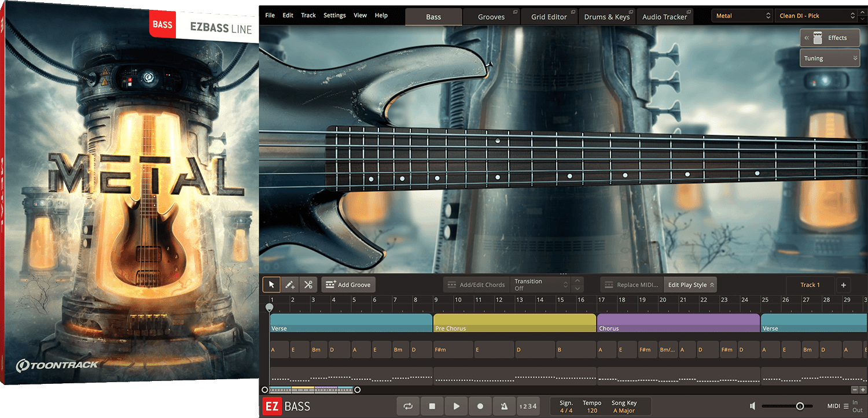Open the Settings menu
This screenshot has width=868, height=418.
[x=334, y=15]
